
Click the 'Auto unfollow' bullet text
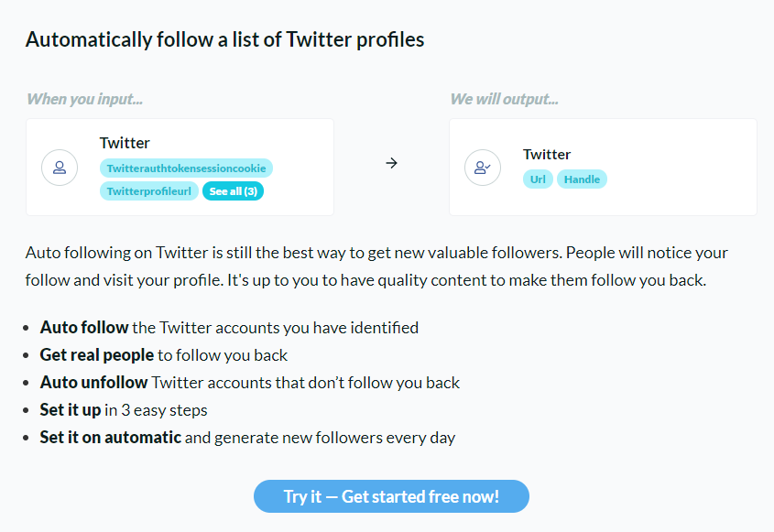[x=93, y=383]
